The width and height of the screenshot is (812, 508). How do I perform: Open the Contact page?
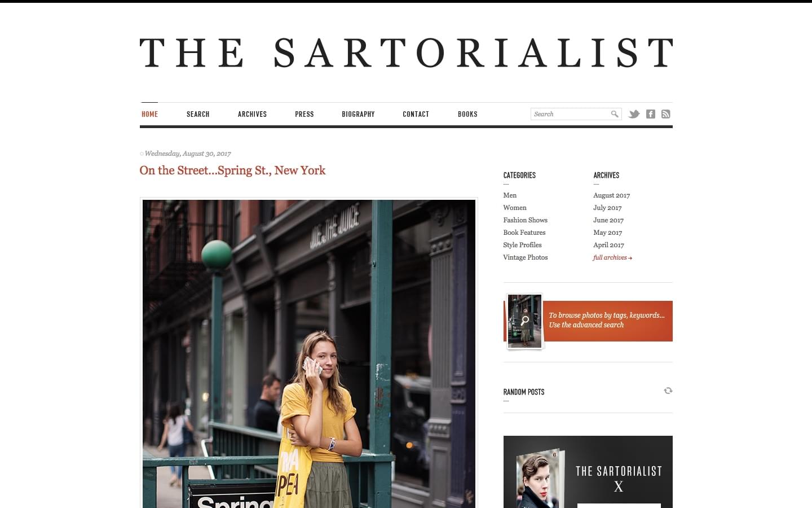[x=416, y=114]
